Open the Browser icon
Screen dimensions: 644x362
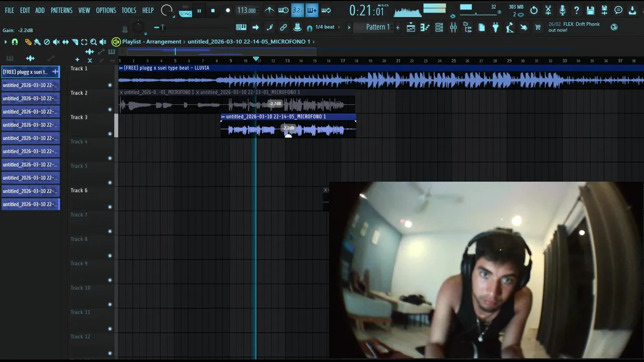click(467, 28)
